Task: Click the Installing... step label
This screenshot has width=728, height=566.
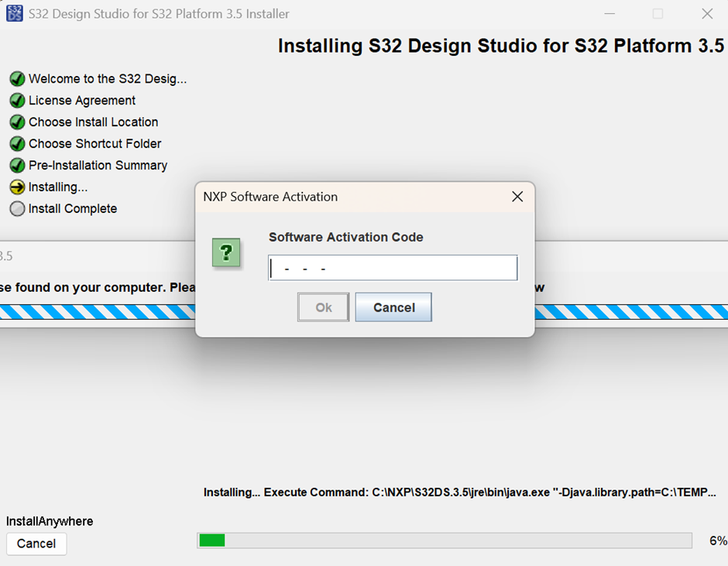Action: 58,187
